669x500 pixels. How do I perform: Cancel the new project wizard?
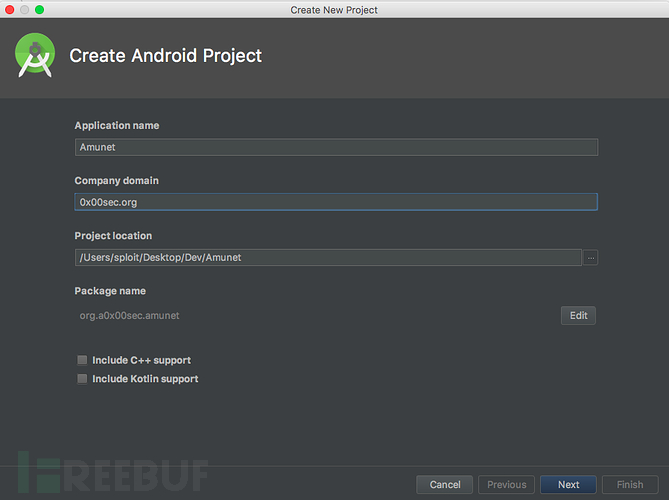445,485
